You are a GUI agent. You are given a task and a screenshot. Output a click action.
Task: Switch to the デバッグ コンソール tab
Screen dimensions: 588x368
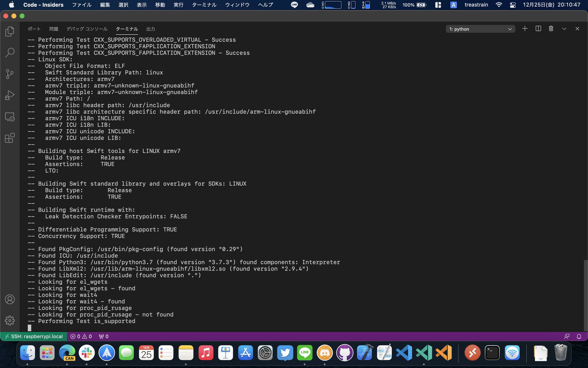pos(87,29)
